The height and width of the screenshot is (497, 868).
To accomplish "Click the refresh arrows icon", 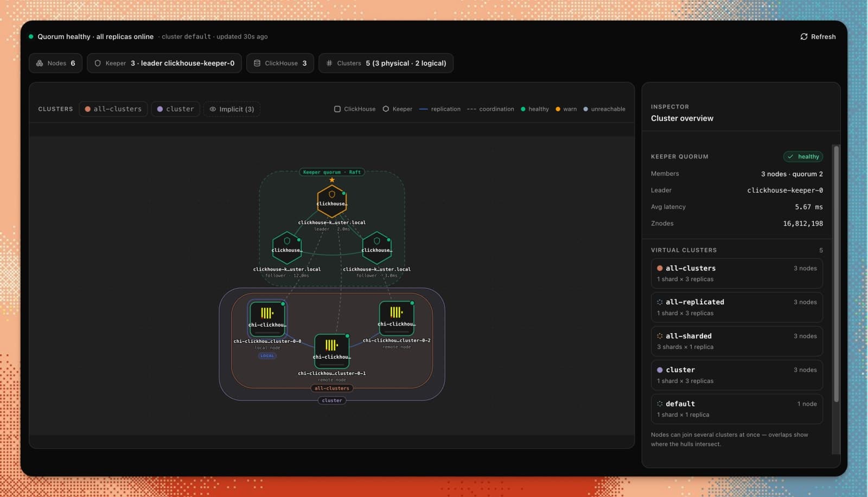I will 804,36.
